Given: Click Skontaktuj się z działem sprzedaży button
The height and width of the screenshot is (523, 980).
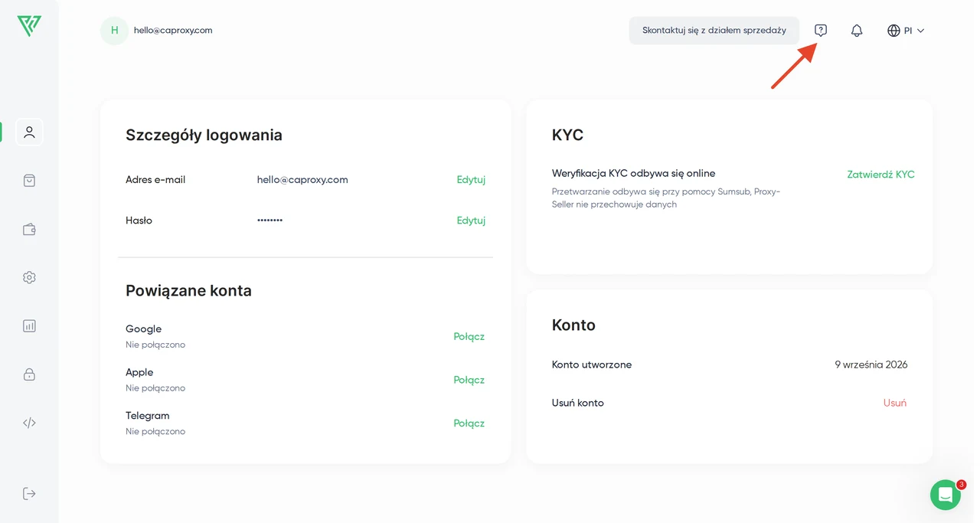Looking at the screenshot, I should click(714, 31).
